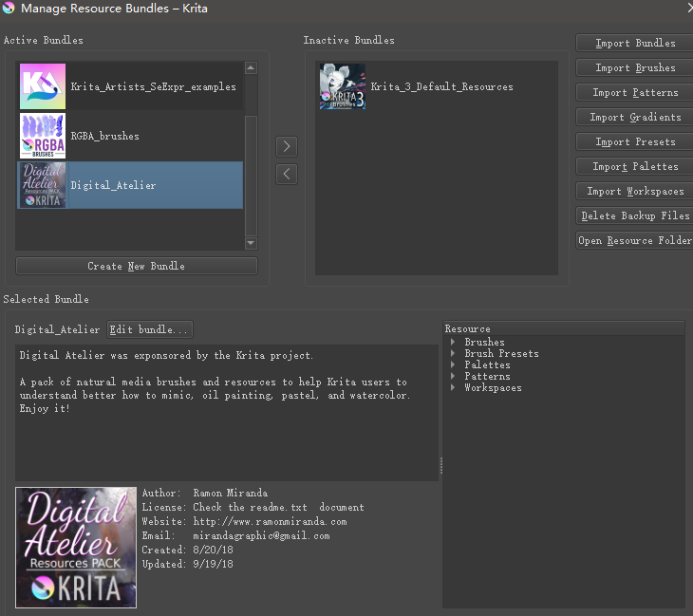Click the Palettes tree label
693x616 pixels.
tap(487, 365)
